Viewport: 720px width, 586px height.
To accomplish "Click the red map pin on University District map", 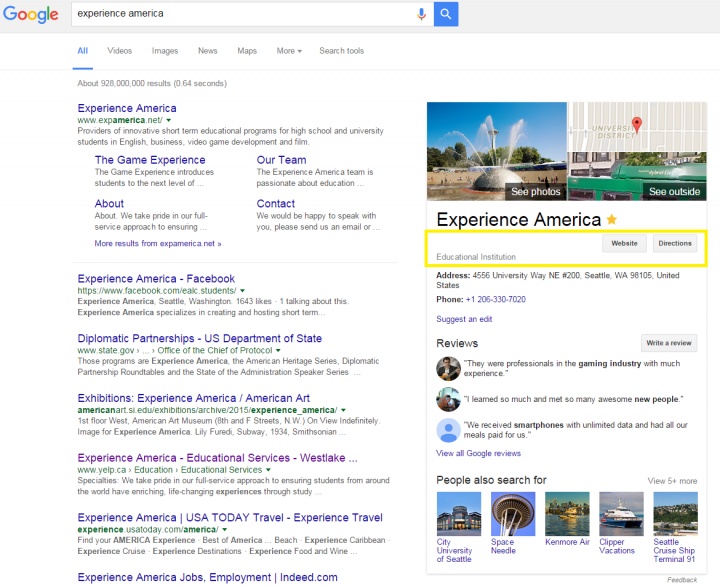I will (x=636, y=124).
